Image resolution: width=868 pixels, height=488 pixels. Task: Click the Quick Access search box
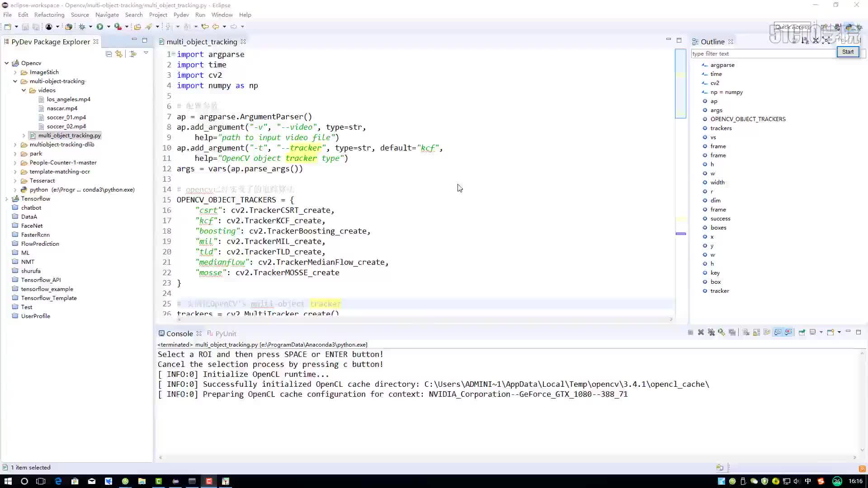point(793,27)
